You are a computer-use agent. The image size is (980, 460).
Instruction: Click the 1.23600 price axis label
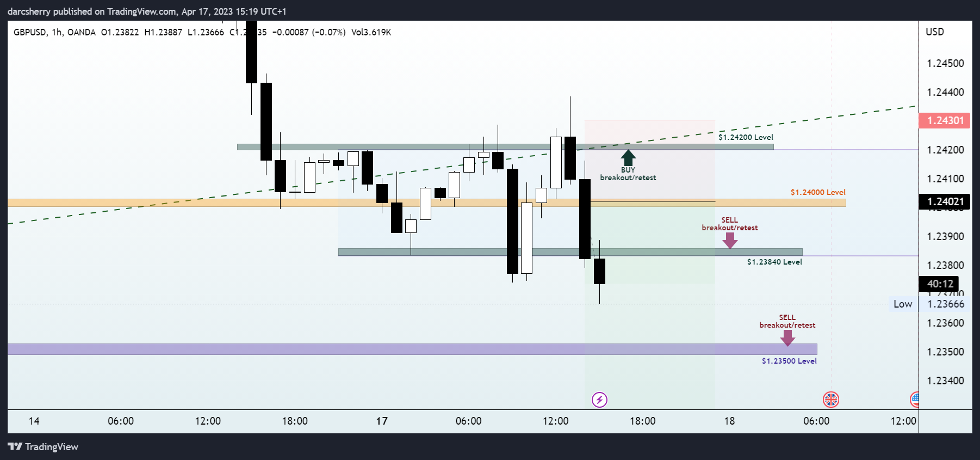coord(945,323)
